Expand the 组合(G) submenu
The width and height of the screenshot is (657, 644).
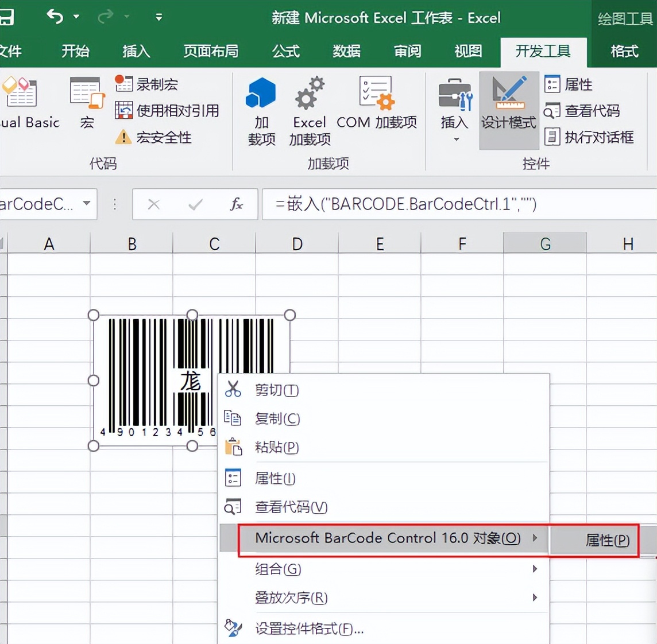[x=384, y=569]
